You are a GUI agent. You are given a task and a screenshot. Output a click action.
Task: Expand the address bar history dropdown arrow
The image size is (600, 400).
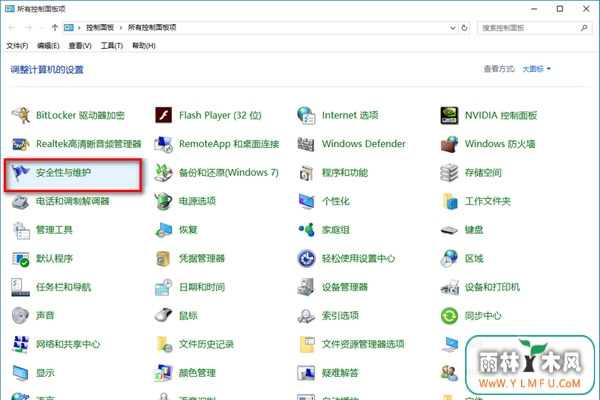[453, 28]
